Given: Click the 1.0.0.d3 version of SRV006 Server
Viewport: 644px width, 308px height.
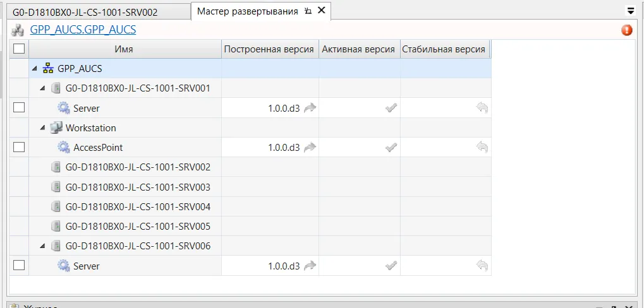Looking at the screenshot, I should tap(284, 266).
